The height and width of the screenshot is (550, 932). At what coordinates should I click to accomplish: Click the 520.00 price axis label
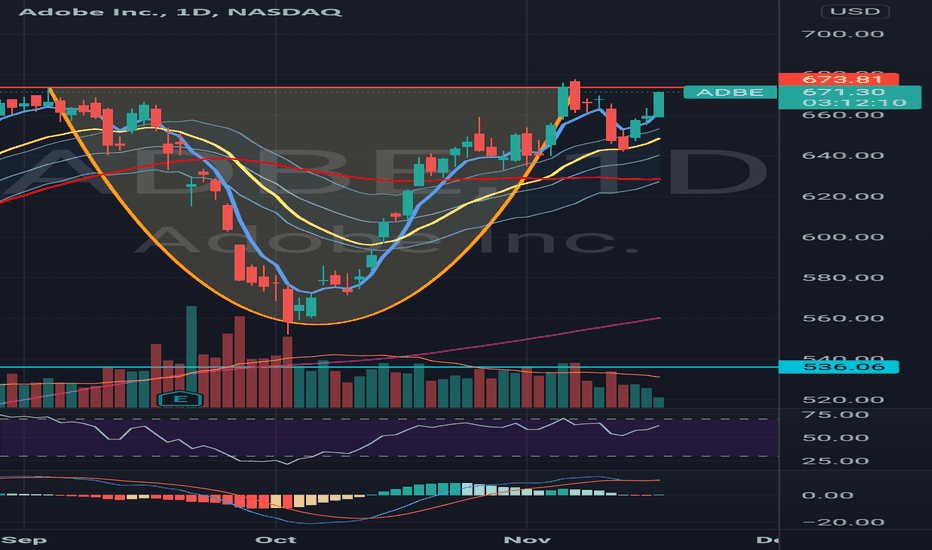(x=843, y=400)
